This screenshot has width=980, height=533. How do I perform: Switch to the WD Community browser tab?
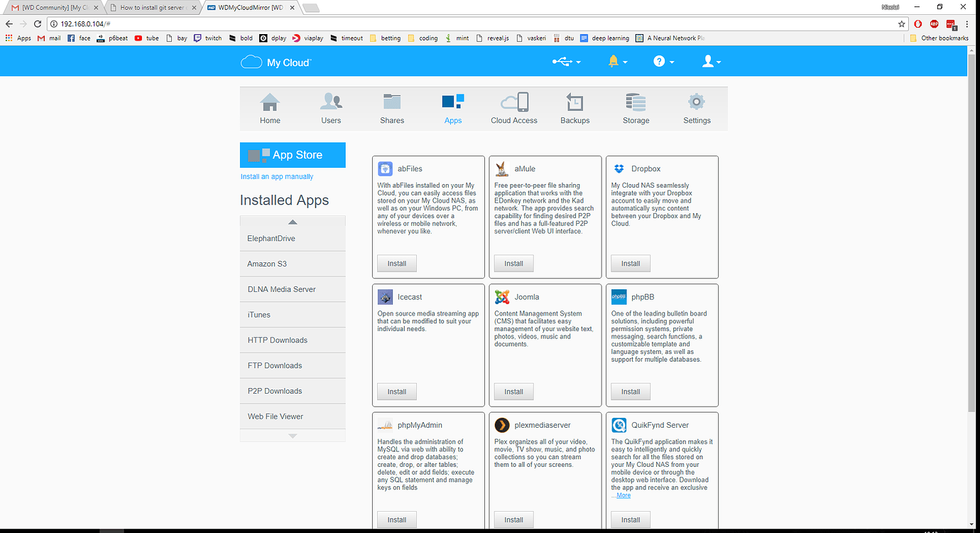click(x=53, y=7)
